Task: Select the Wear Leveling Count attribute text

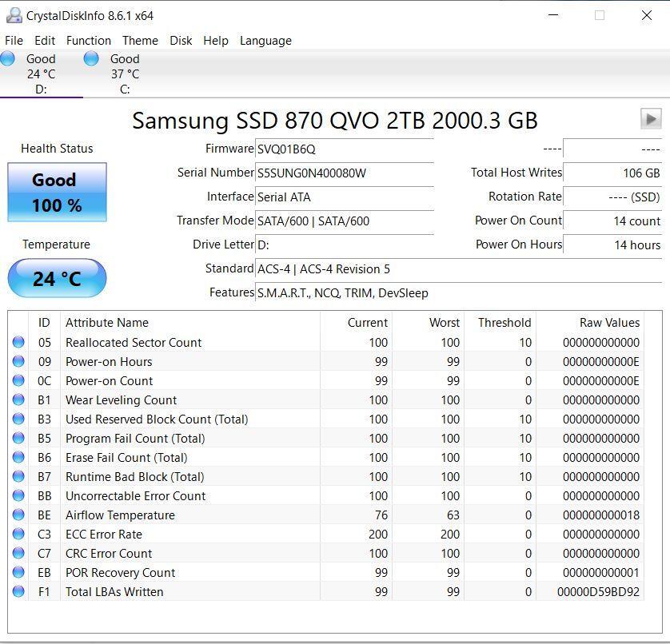Action: click(121, 400)
